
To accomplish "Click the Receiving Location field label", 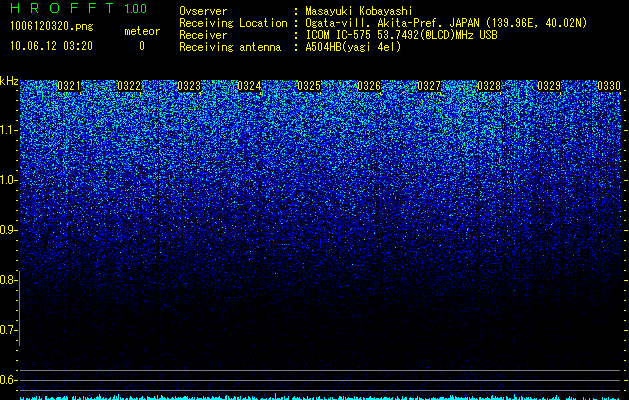I will tap(233, 23).
